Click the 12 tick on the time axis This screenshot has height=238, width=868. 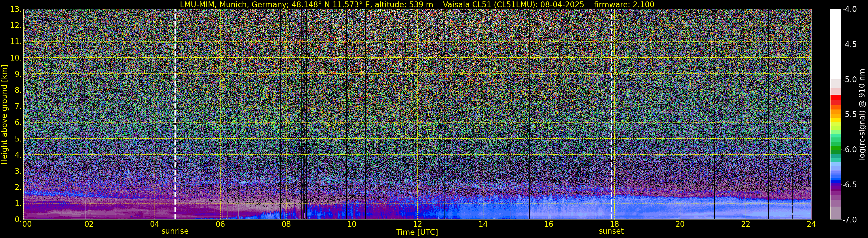417,224
